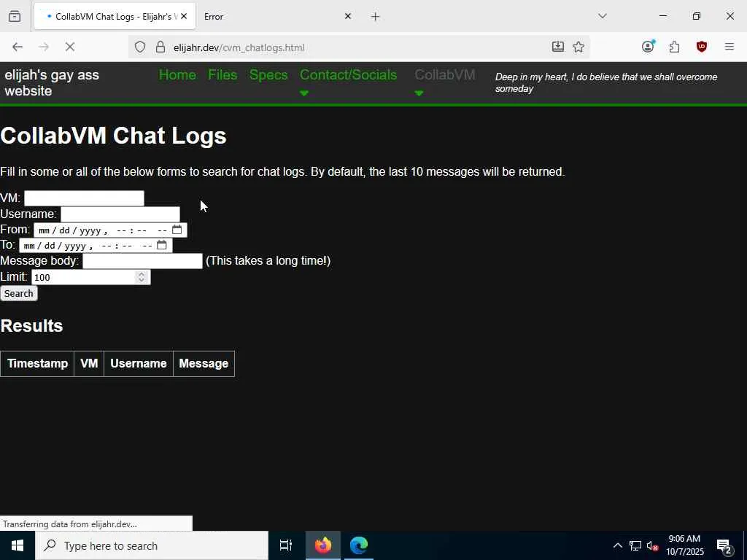Bookmark this page with the star
The height and width of the screenshot is (560, 747).
point(578,47)
